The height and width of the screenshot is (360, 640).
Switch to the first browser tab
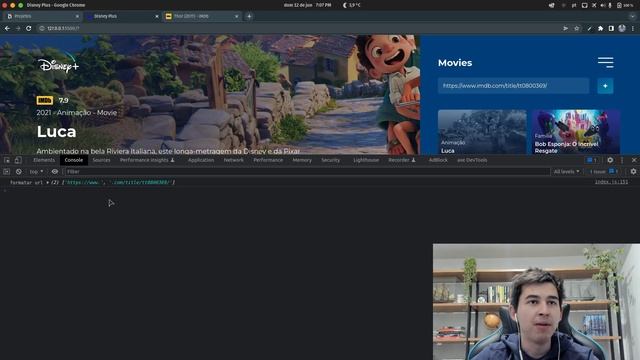pos(42,16)
